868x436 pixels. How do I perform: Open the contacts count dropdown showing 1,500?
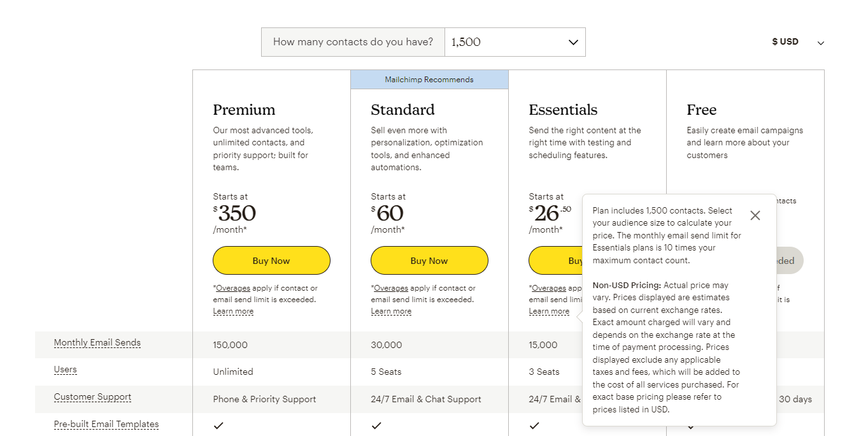[x=515, y=42]
